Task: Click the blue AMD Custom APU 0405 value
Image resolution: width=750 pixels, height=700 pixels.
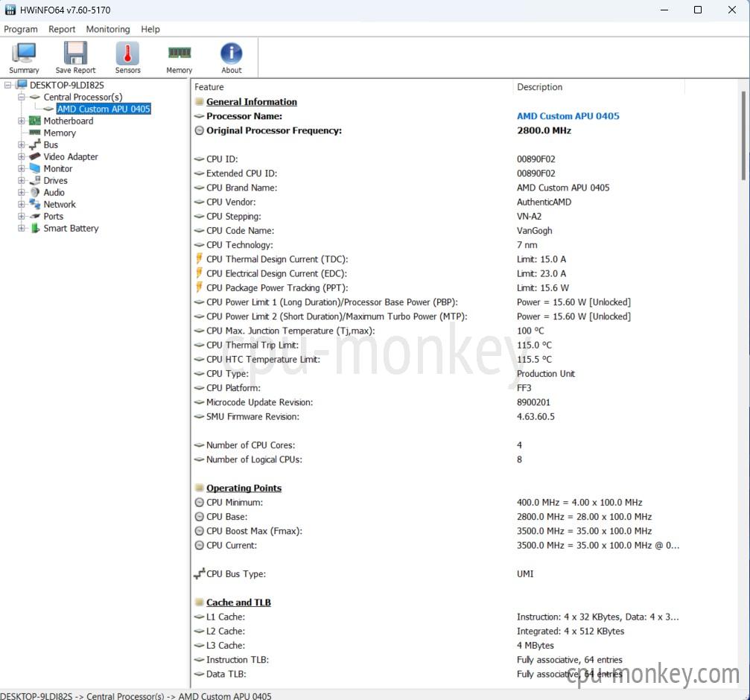Action: coord(568,115)
